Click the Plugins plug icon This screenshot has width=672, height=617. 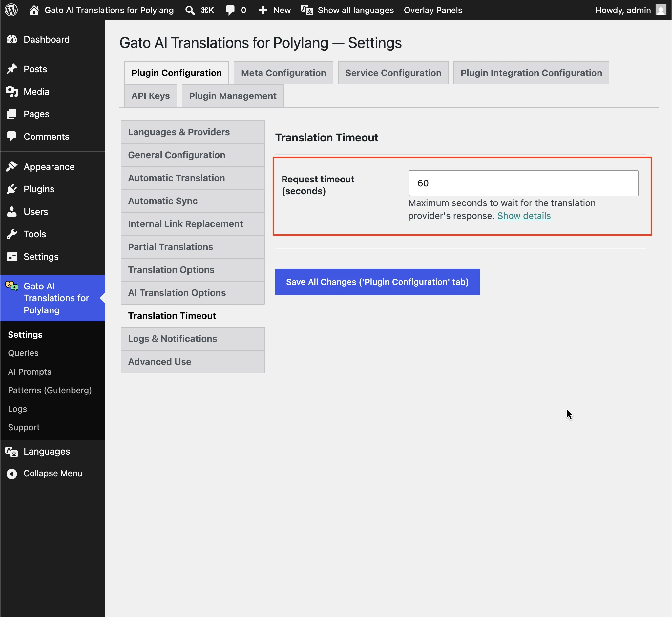pyautogui.click(x=12, y=189)
